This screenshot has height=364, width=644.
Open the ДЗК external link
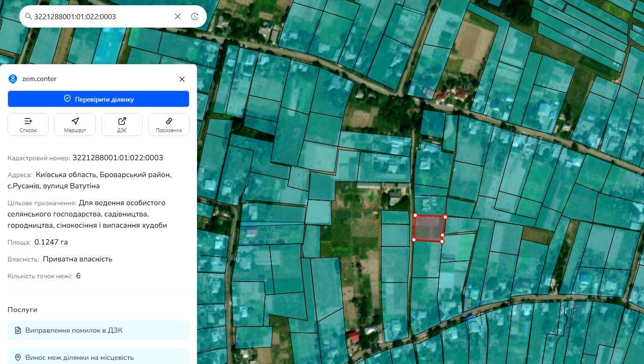click(122, 125)
